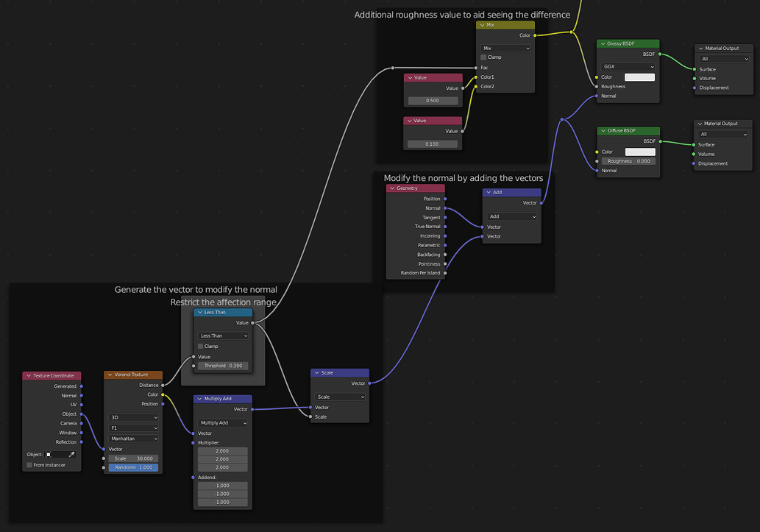Collapse the Less Than node header
The image size is (760, 532).
199,312
